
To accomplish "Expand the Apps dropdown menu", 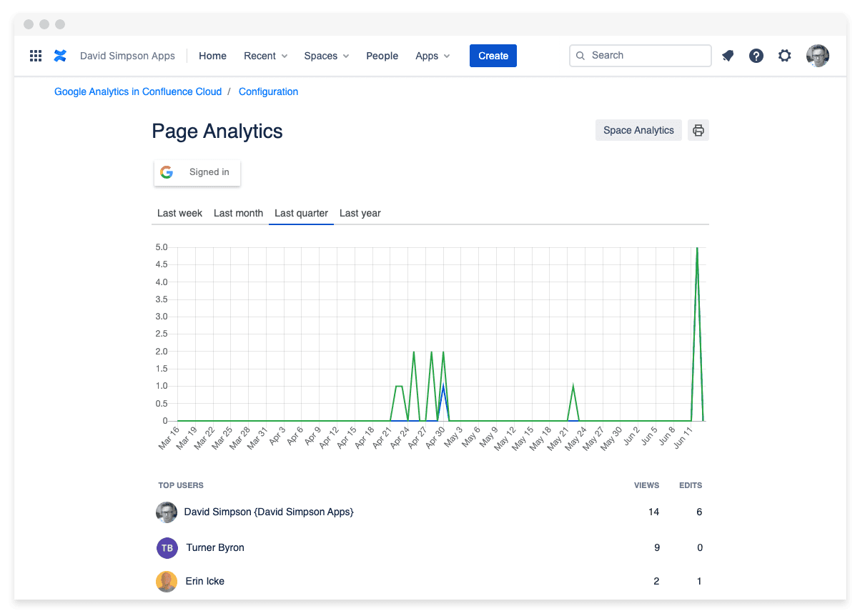I will pyautogui.click(x=433, y=56).
